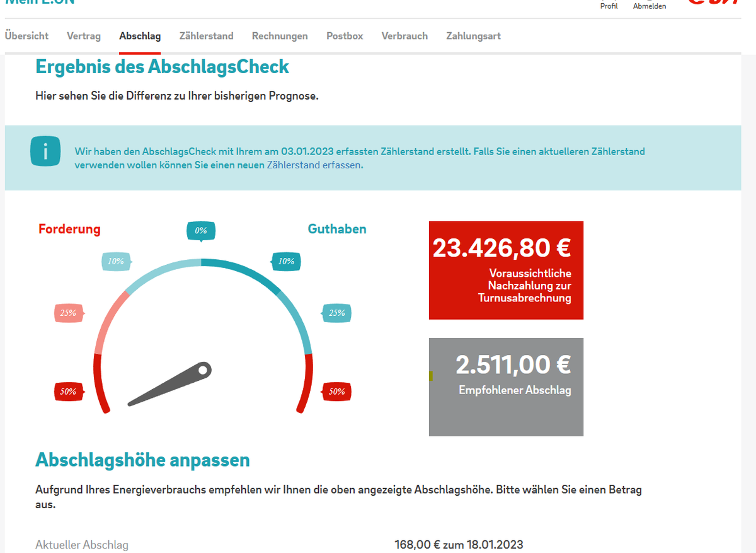Screen dimensions: 756x553
Task: Click the pink 25% Forderung marker
Action: click(x=69, y=313)
